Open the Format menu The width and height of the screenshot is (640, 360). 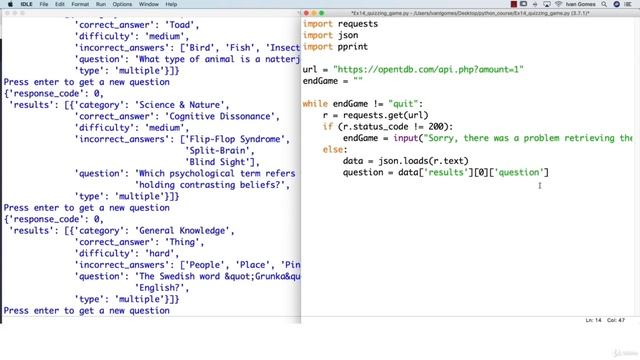80,4
